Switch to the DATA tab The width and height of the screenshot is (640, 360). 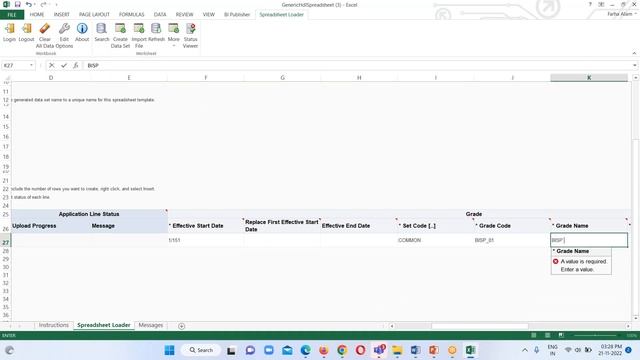(x=160, y=15)
